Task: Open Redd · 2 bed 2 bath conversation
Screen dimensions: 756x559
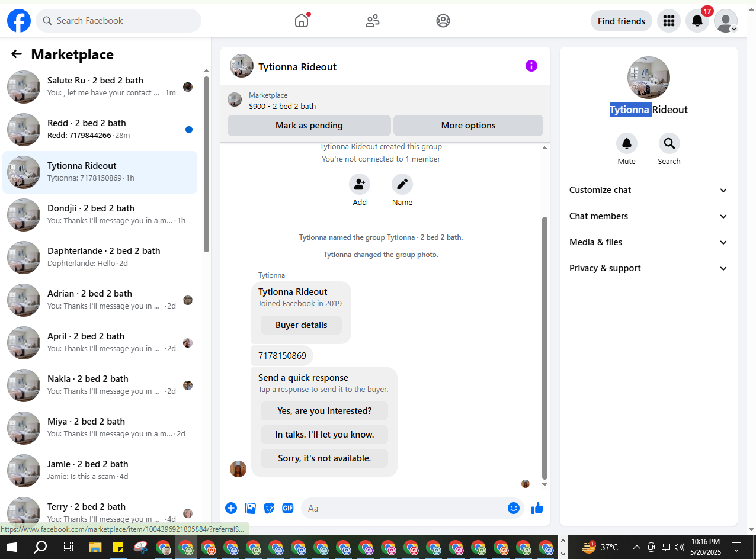Action: tap(100, 130)
